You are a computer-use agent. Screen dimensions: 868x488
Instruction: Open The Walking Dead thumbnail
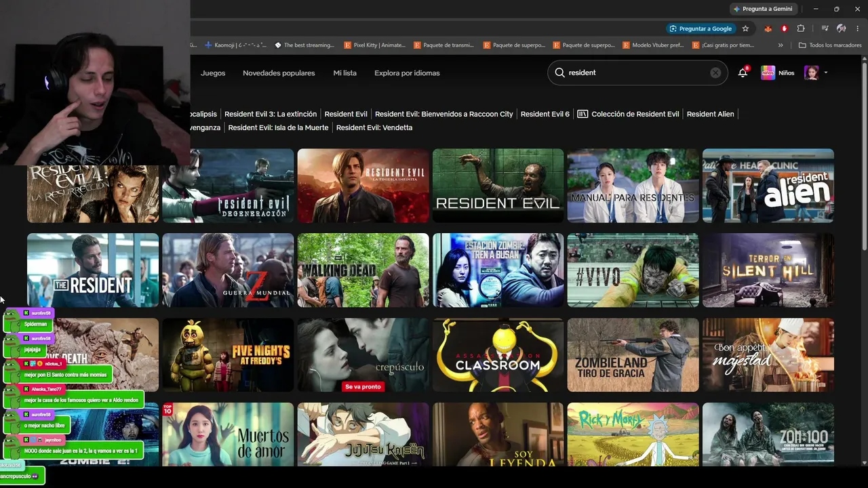363,270
